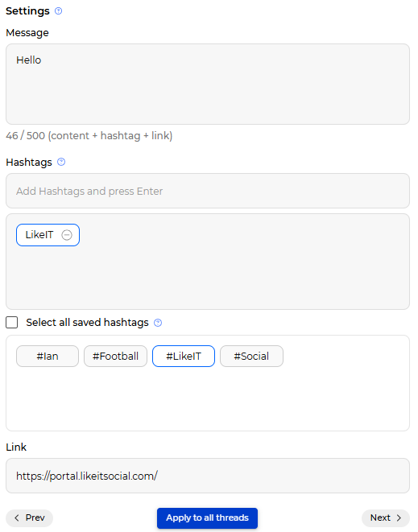
Task: Toggle the #Ian saved hashtag
Action: [x=48, y=357]
